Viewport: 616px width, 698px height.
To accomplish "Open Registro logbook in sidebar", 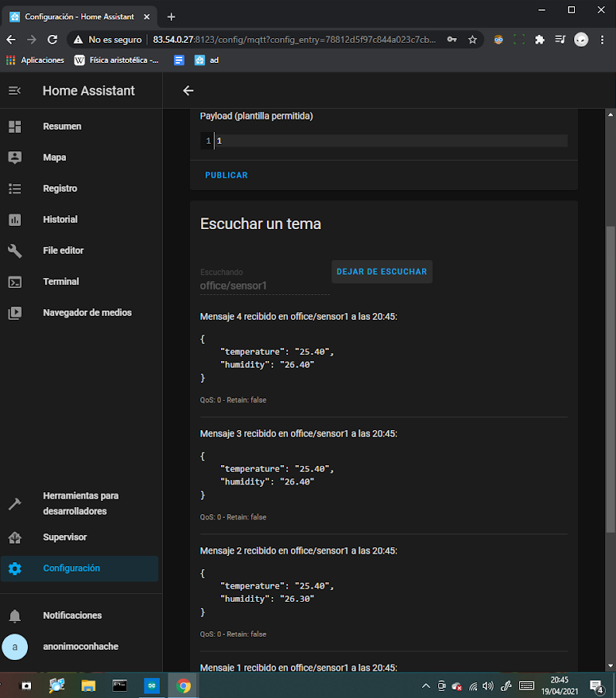I will point(60,189).
